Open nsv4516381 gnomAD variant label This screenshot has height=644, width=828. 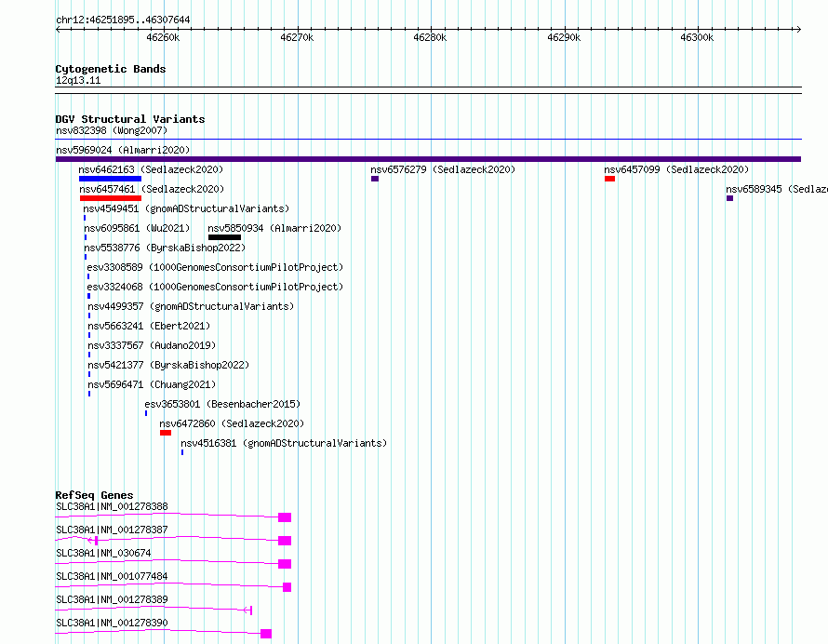pyautogui.click(x=284, y=443)
